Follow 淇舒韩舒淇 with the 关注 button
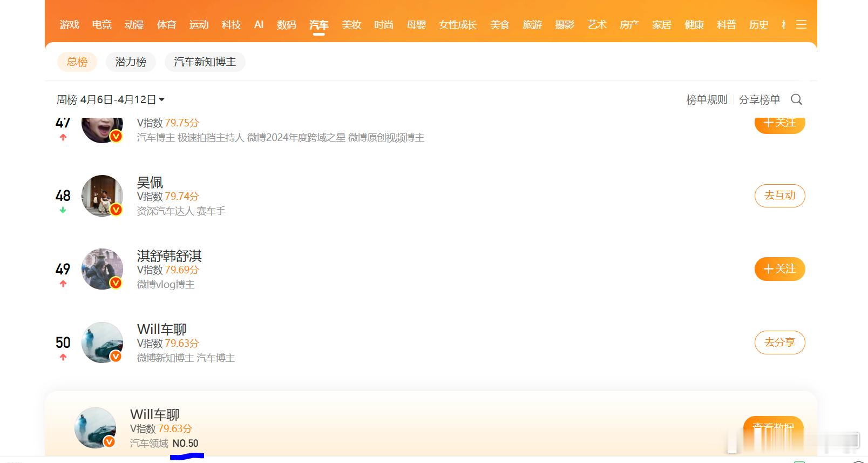 (x=779, y=269)
